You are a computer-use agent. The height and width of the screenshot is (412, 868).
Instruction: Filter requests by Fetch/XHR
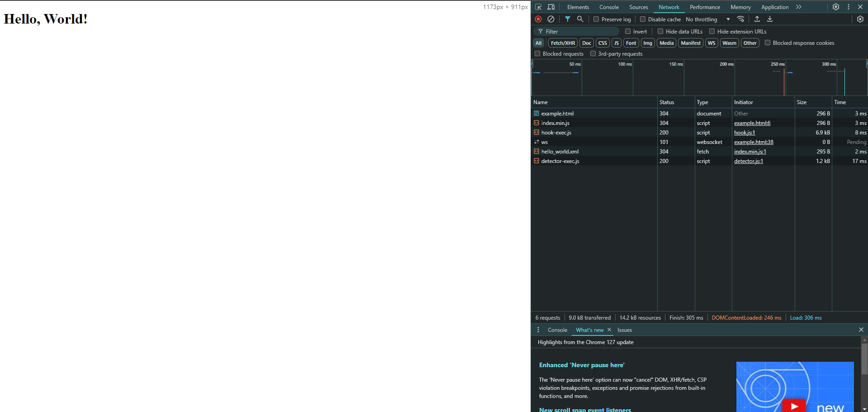[x=563, y=43]
